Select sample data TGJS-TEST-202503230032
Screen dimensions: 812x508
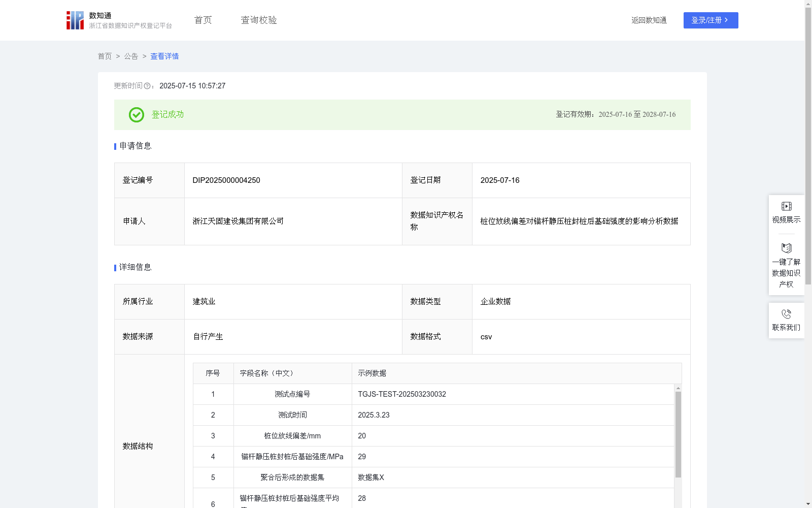[x=402, y=394]
